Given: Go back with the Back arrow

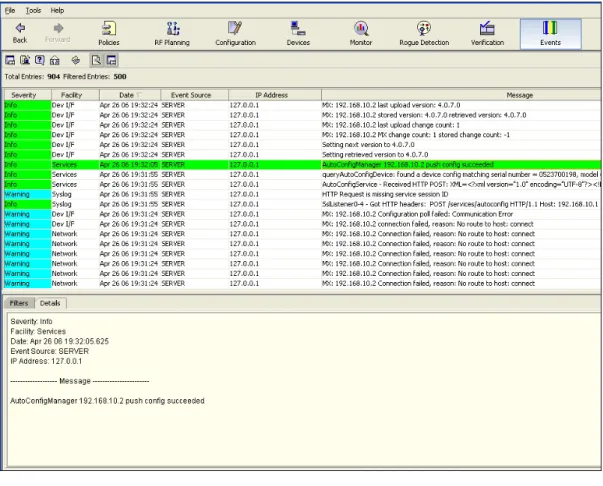Looking at the screenshot, I should (x=20, y=33).
